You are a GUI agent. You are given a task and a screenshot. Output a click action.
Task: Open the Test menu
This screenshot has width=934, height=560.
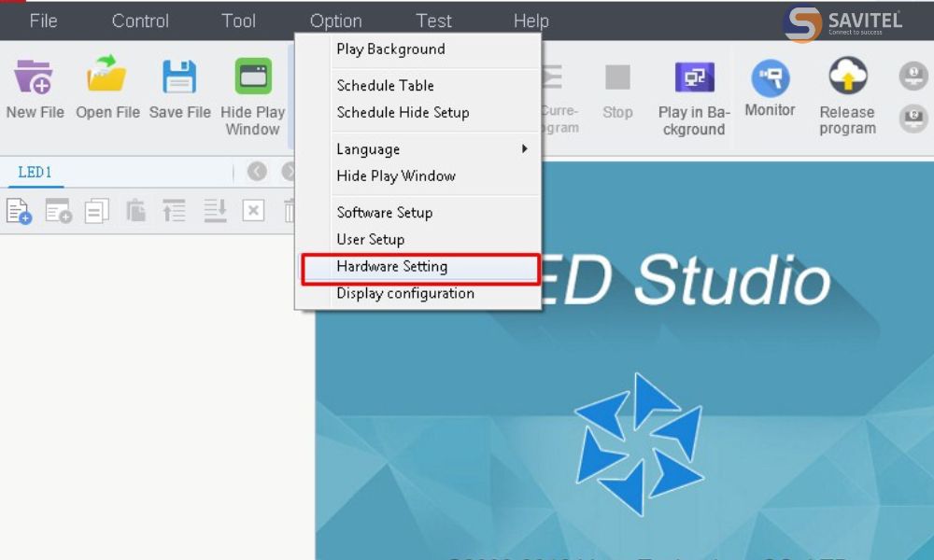[433, 21]
